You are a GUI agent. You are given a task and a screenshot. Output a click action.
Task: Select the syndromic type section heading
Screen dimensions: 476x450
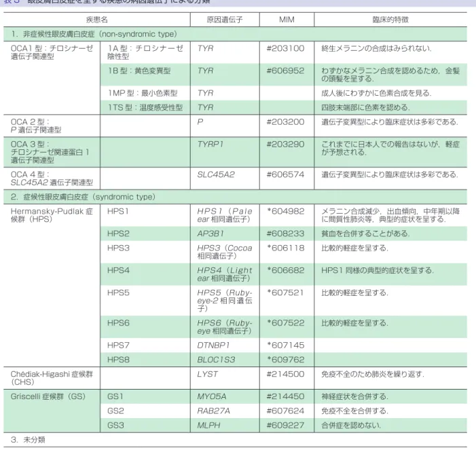(235, 197)
